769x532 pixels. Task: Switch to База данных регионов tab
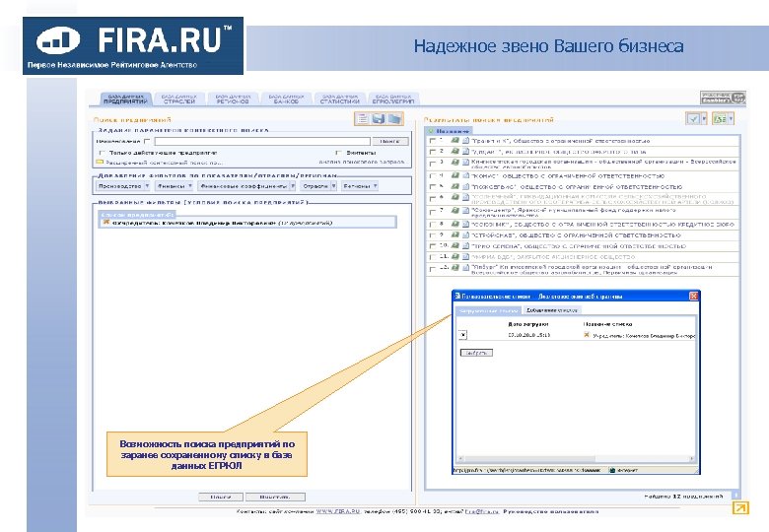tap(233, 99)
